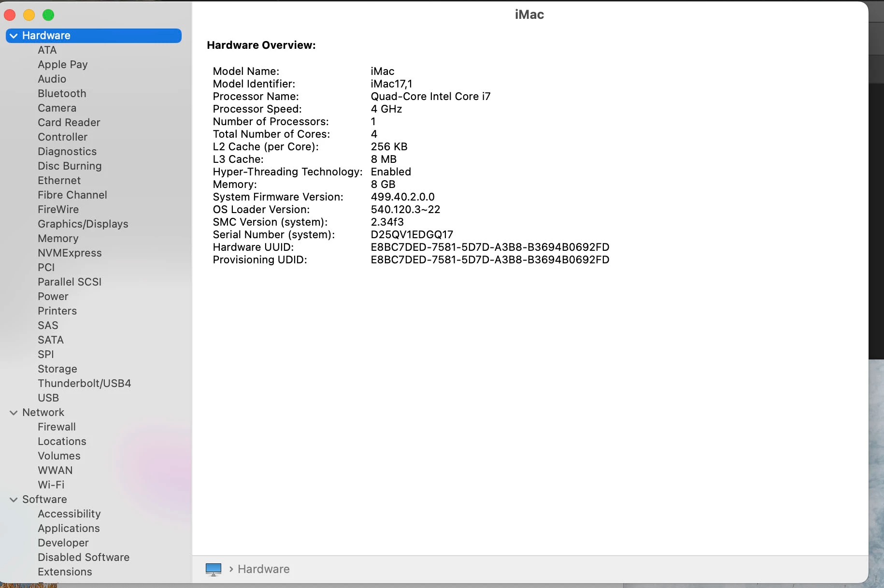Open the Apple Pay section
Image resolution: width=884 pixels, height=588 pixels.
pos(63,65)
